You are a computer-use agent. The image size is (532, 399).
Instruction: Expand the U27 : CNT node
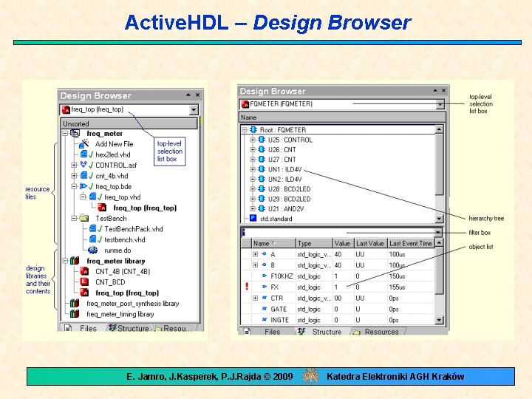[x=253, y=159]
